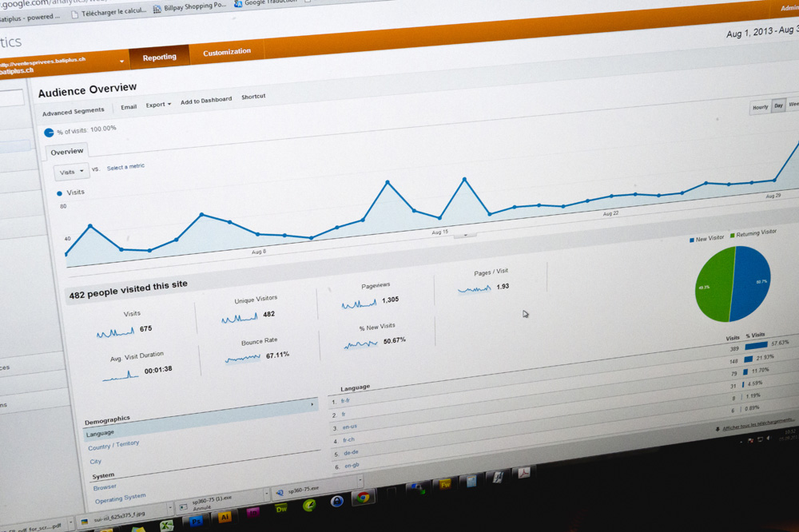Viewport: 799px width, 532px height.
Task: Open the Visits metric dropdown
Action: click(71, 172)
